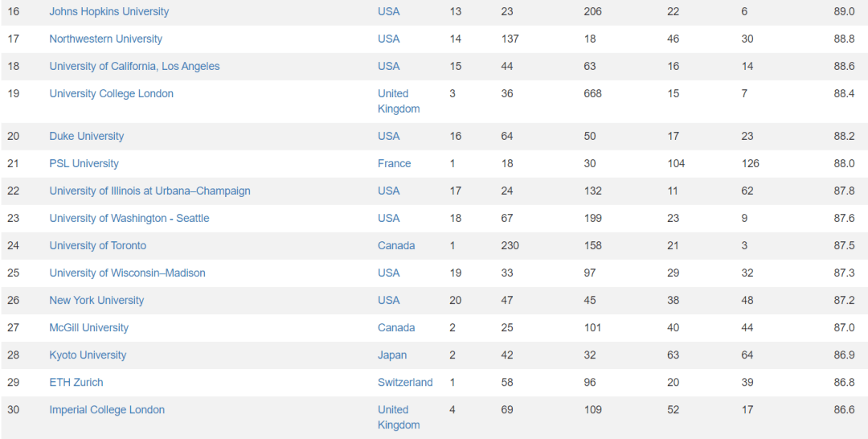
Task: Open the Duke University page link
Action: (x=86, y=137)
